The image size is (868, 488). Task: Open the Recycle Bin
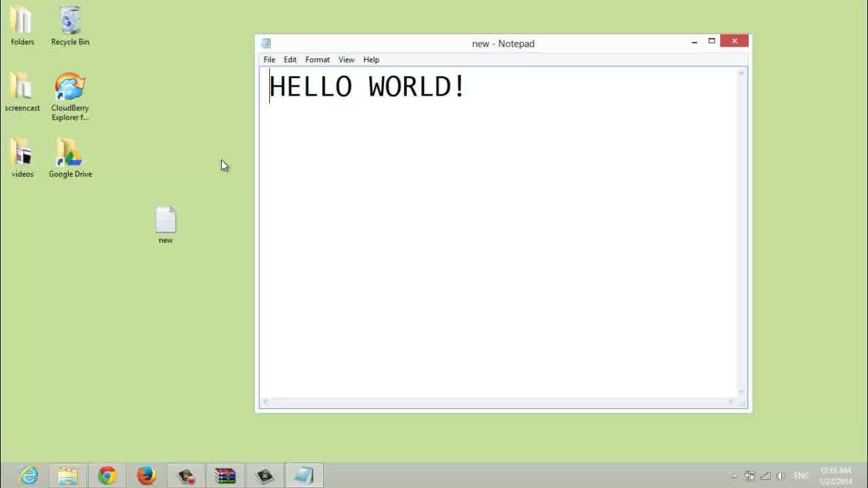pyautogui.click(x=70, y=22)
